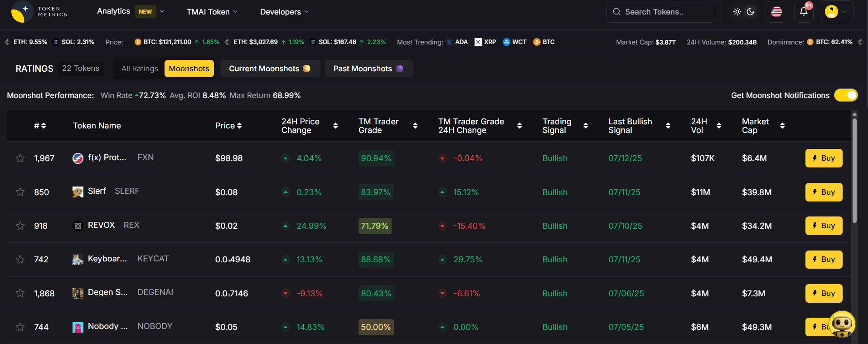
Task: Expand the Analytics menu
Action: pyautogui.click(x=131, y=11)
